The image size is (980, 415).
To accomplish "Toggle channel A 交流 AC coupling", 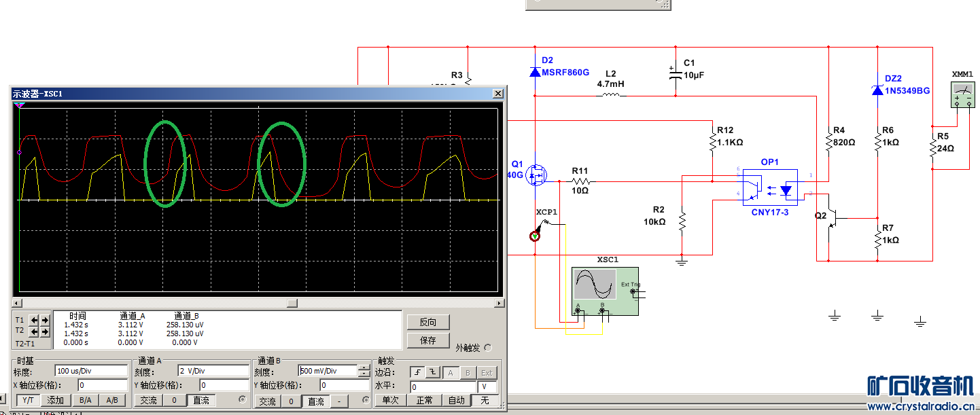I will [x=148, y=401].
